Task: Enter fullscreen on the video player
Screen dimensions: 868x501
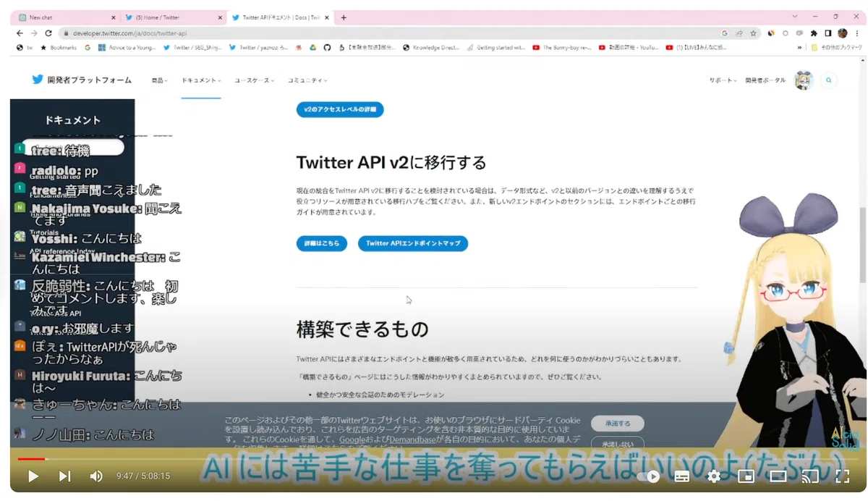Action: [842, 476]
